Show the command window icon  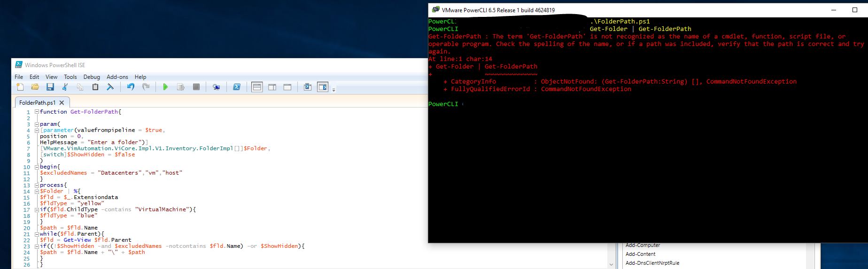[x=308, y=87]
